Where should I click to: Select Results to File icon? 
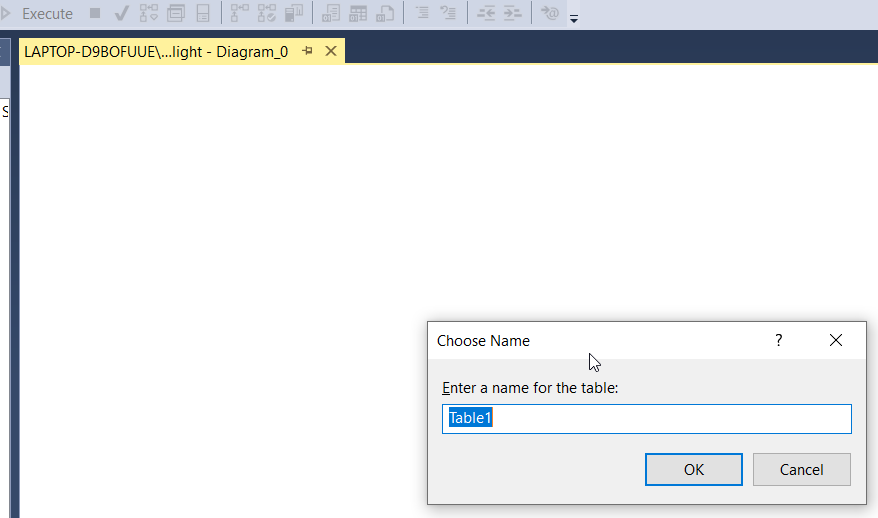pyautogui.click(x=384, y=14)
